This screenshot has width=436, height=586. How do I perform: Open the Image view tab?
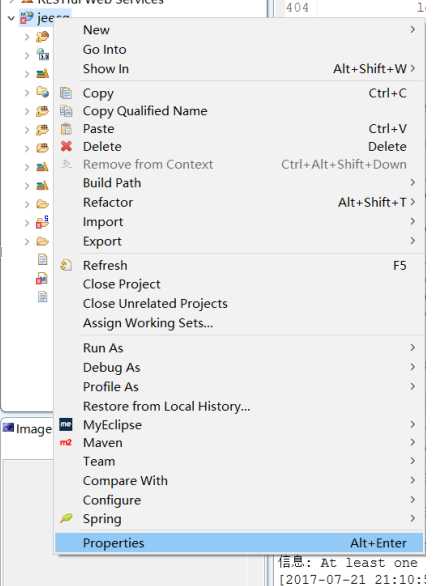tap(28, 429)
